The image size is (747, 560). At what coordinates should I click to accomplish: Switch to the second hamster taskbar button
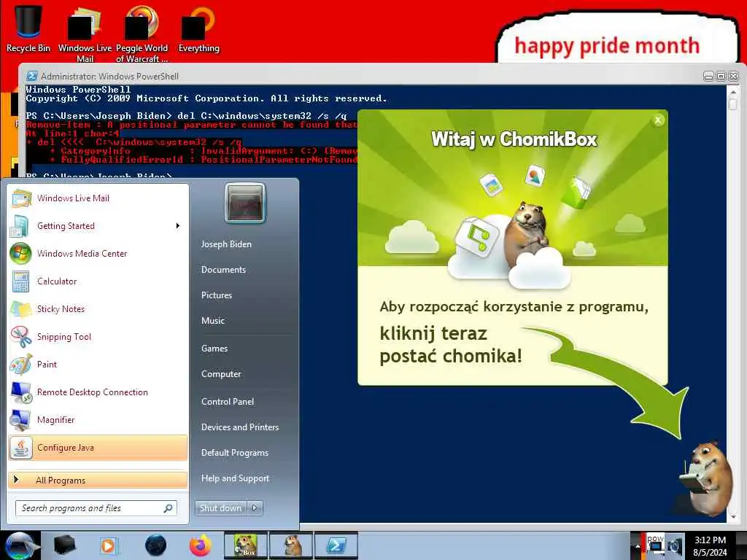pyautogui.click(x=291, y=545)
